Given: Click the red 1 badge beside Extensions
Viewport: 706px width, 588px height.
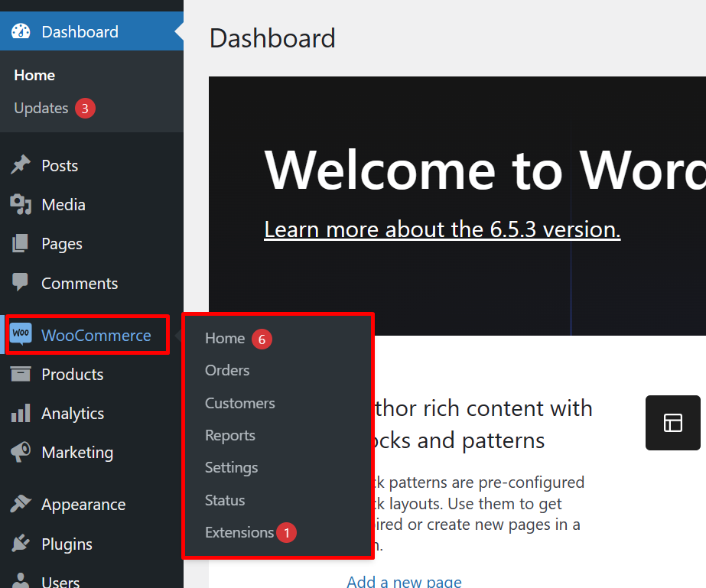Looking at the screenshot, I should pos(286,533).
